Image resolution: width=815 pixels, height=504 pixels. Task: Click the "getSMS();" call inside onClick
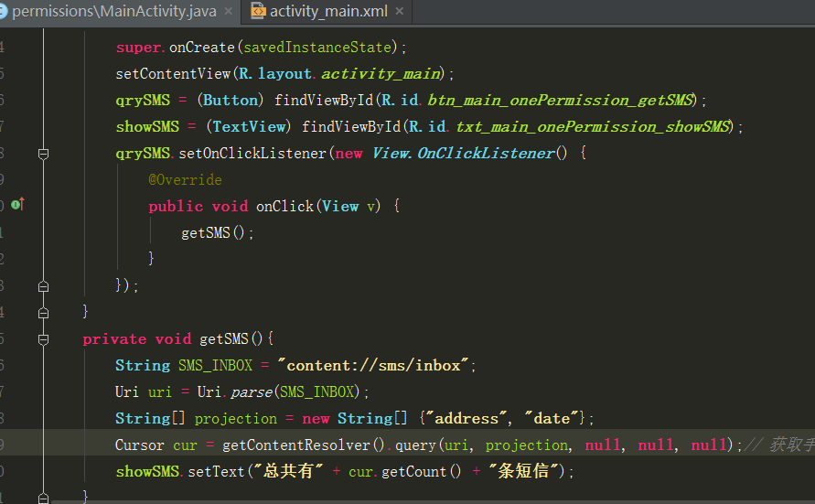point(218,232)
